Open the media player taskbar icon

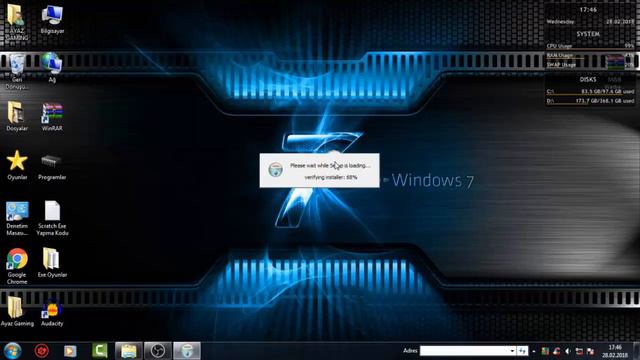point(70,351)
